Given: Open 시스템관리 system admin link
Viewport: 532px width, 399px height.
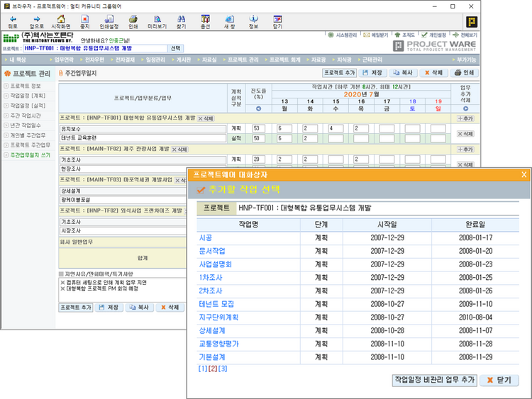Looking at the screenshot, I should click(343, 35).
